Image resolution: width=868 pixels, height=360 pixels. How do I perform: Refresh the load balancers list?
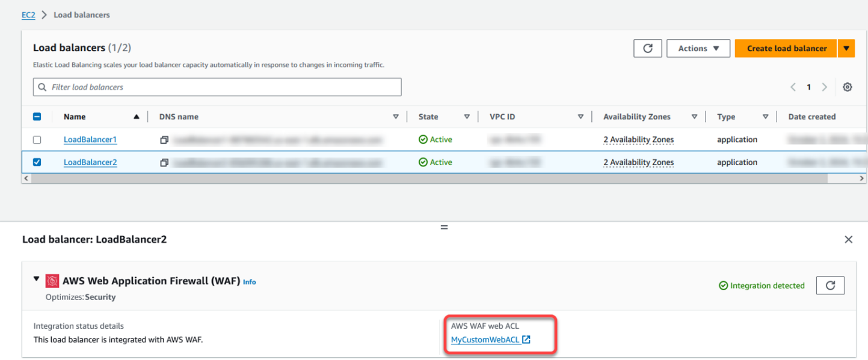648,48
